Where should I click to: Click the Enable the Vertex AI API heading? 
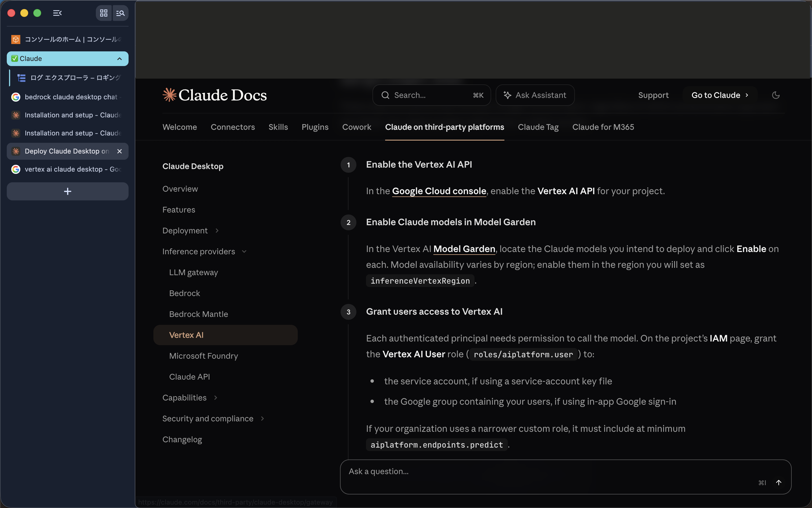419,164
